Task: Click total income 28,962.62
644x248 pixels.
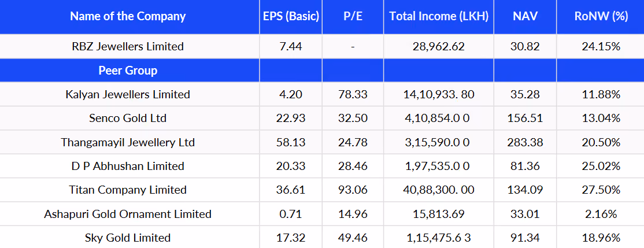Action: pos(439,46)
